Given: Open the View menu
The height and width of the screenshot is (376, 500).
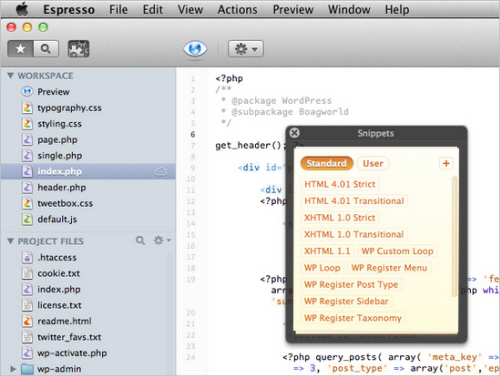Looking at the screenshot, I should click(190, 10).
